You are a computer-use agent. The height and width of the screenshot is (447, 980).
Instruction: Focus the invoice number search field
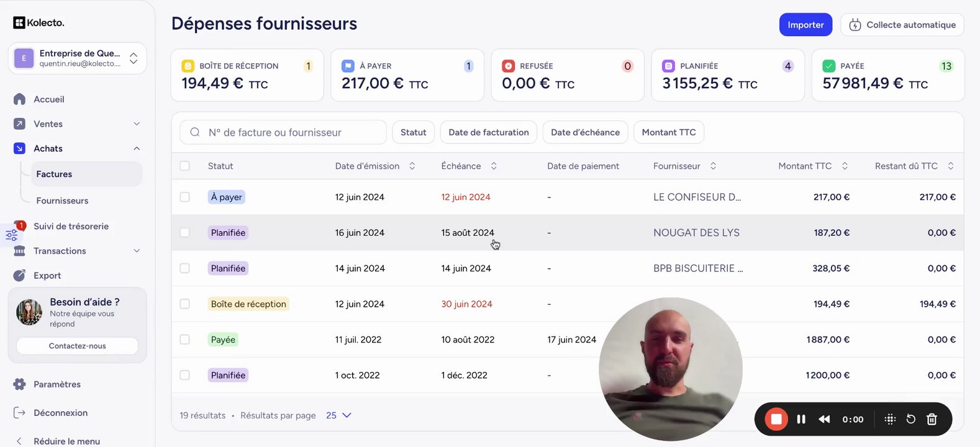(292, 132)
